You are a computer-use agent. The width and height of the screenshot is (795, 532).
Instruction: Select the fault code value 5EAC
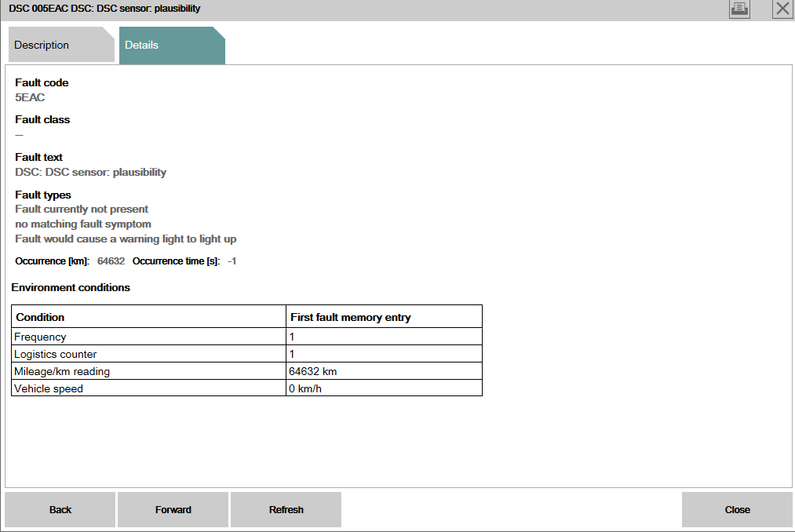pos(30,97)
